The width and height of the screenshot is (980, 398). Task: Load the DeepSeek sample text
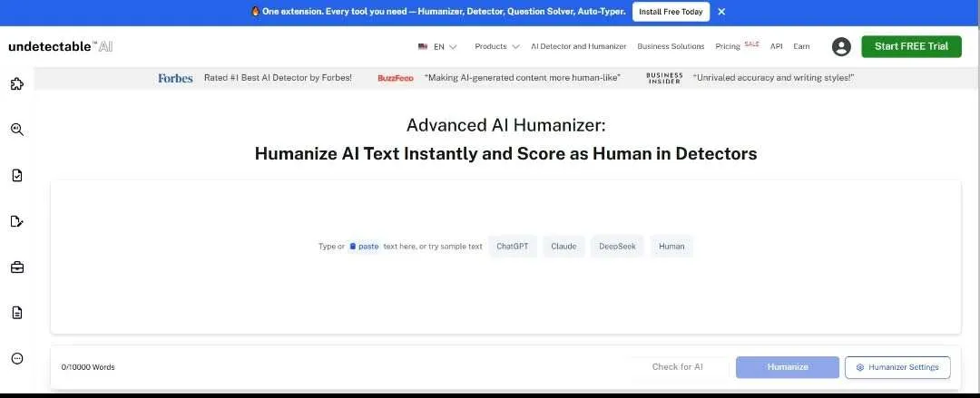click(x=618, y=247)
